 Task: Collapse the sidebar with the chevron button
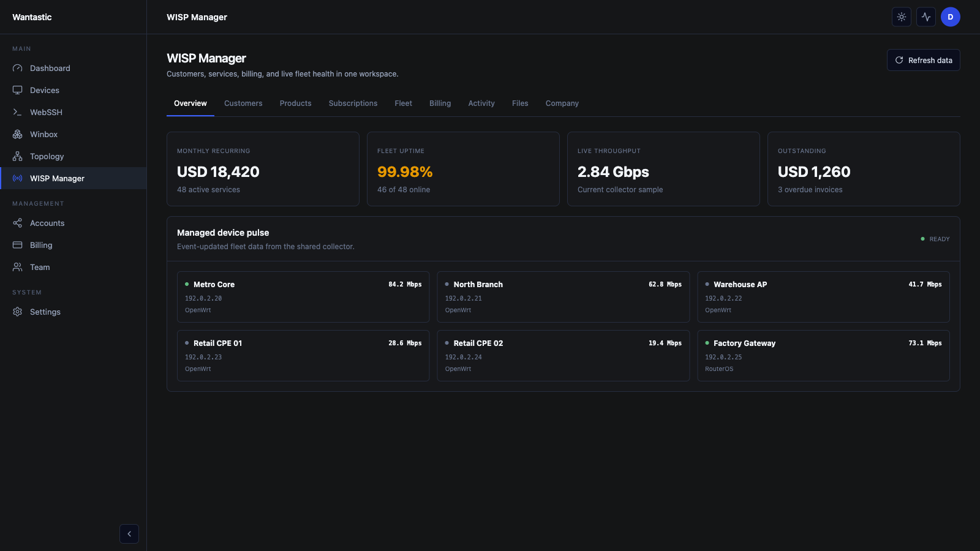point(129,534)
